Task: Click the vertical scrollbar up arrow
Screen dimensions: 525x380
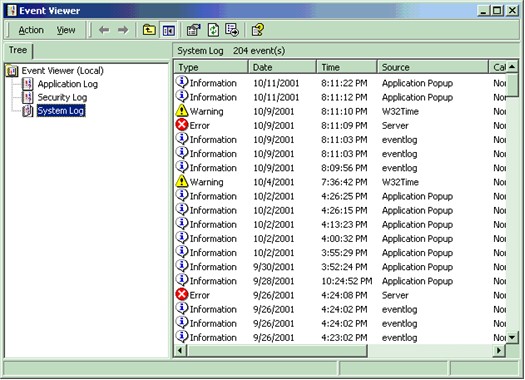Action: (513, 67)
